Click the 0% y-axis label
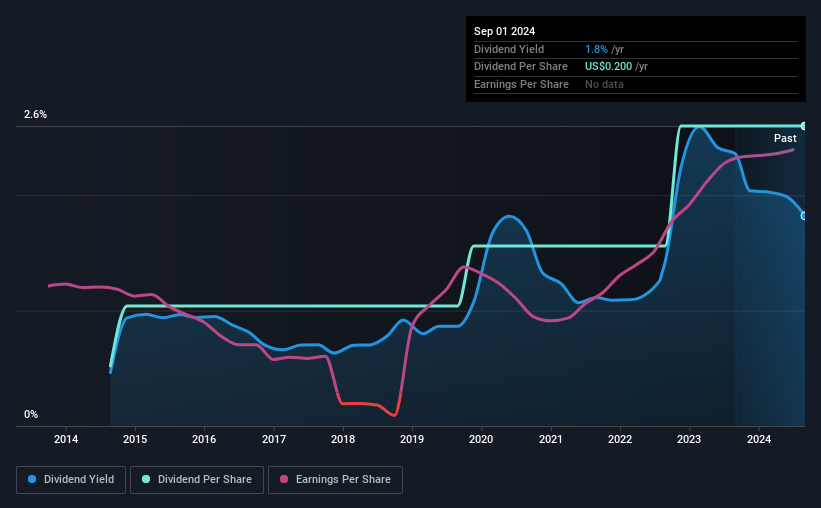This screenshot has height=508, width=821. pyautogui.click(x=31, y=414)
